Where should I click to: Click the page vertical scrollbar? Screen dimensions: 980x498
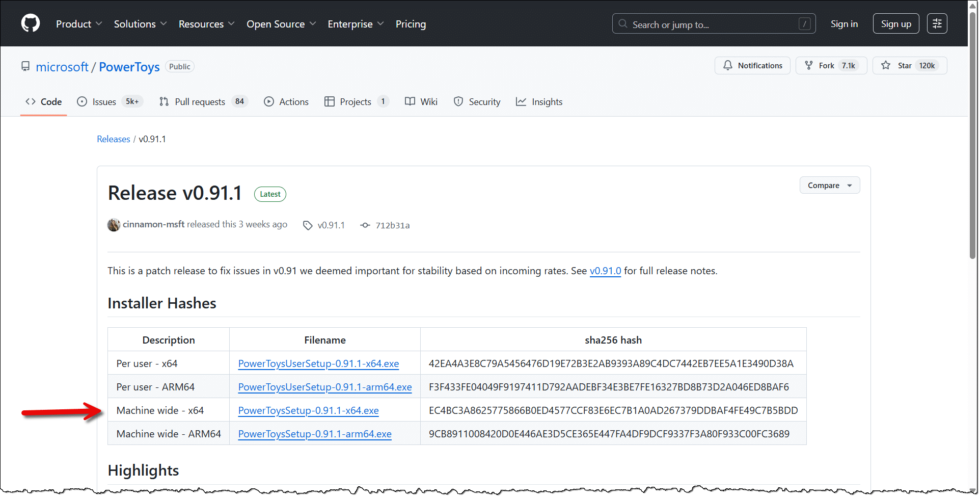click(x=973, y=135)
